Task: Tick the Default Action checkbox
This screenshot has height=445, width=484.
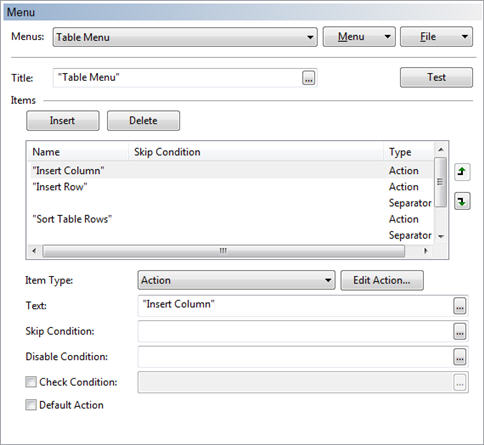Action: (x=31, y=405)
